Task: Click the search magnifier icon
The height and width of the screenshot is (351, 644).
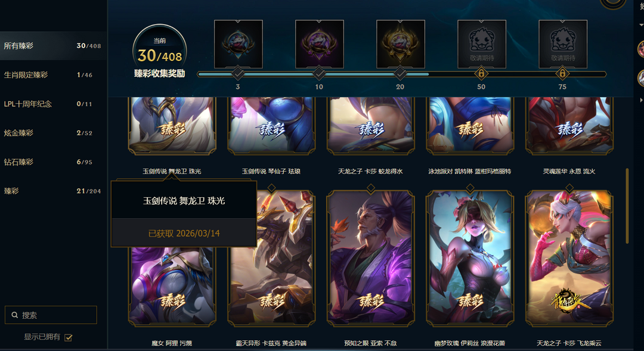Action: 15,315
